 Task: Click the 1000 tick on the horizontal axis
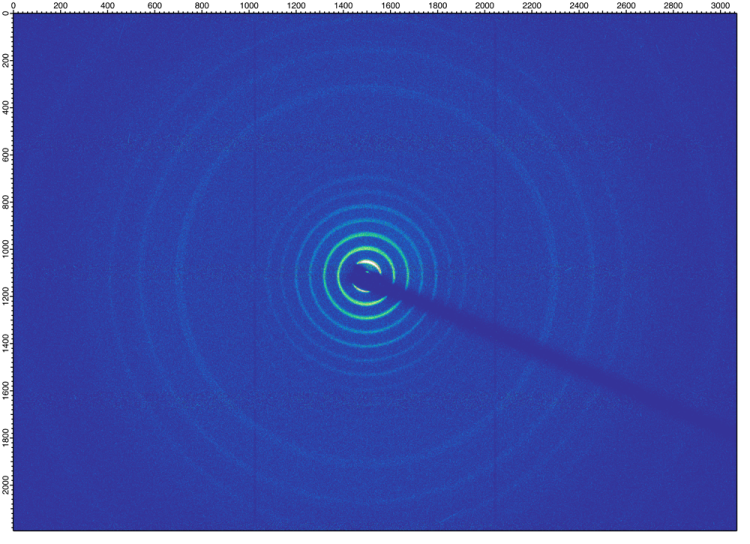pyautogui.click(x=249, y=6)
